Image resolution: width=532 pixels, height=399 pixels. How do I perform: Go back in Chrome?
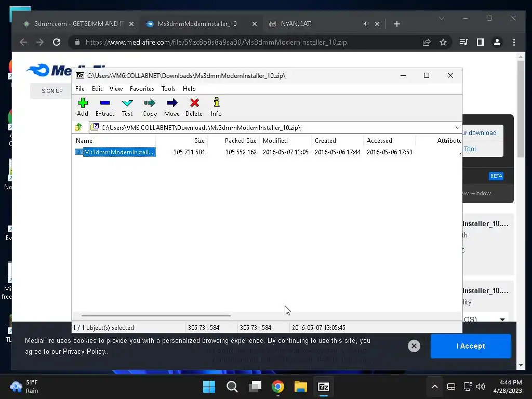(x=23, y=42)
